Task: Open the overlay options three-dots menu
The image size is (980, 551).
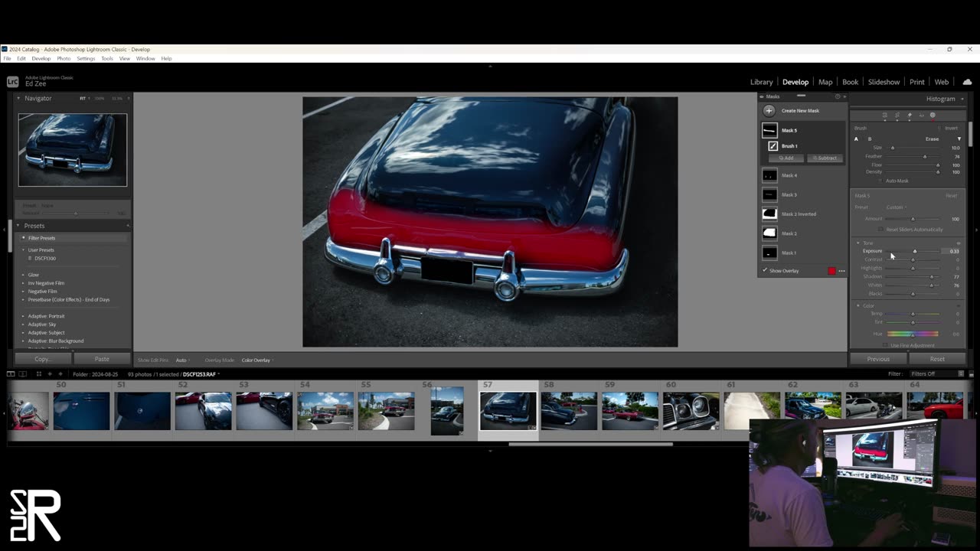Action: 841,271
